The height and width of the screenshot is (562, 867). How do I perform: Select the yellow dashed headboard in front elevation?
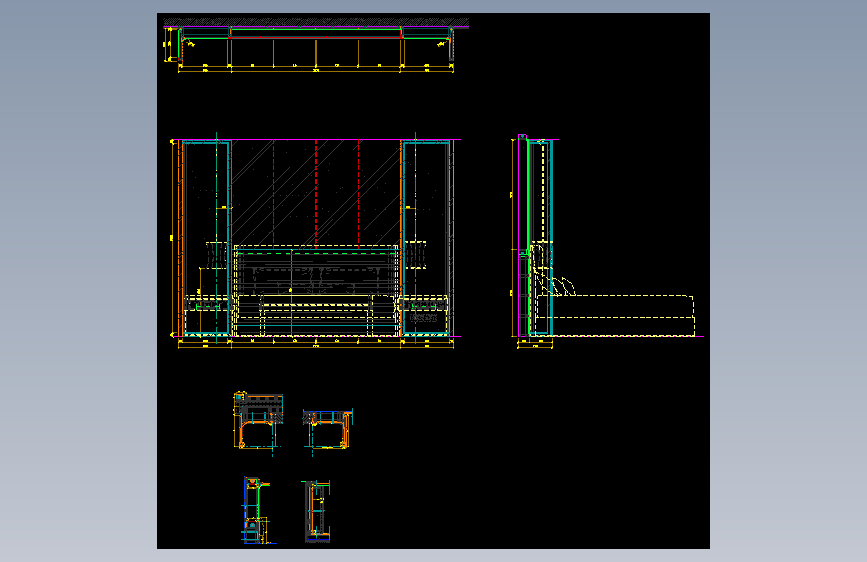[x=316, y=290]
